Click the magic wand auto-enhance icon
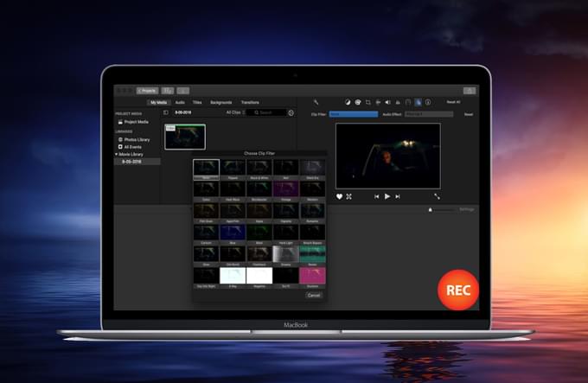588x383 pixels. point(316,102)
